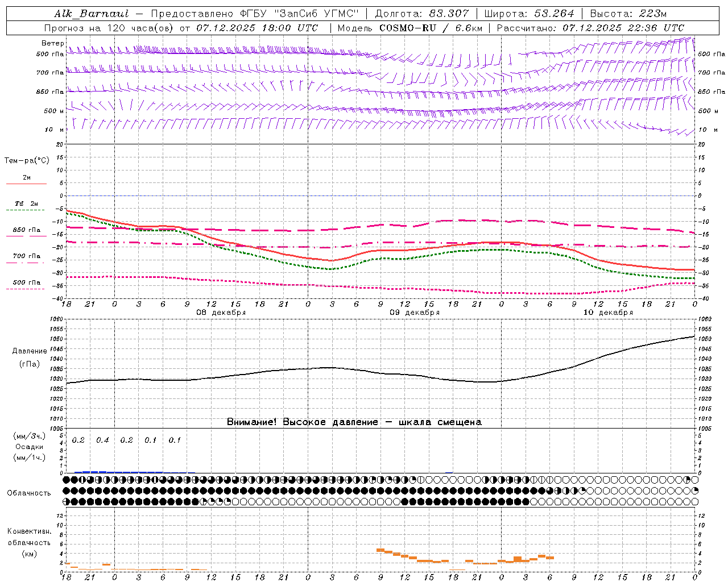The width and height of the screenshot is (728, 582).
Task: Click the '700 гПа' entry in temperature legend
Action: tap(27, 256)
